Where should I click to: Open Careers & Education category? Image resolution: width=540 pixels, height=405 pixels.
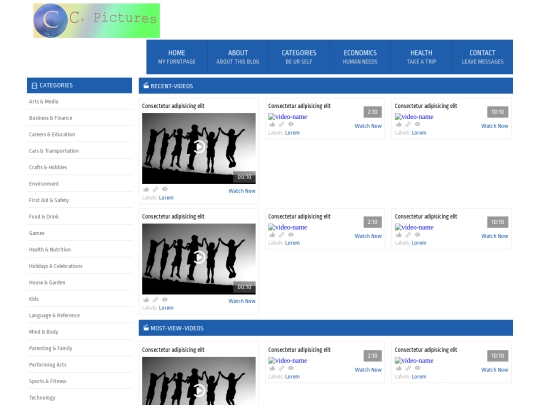tap(52, 134)
